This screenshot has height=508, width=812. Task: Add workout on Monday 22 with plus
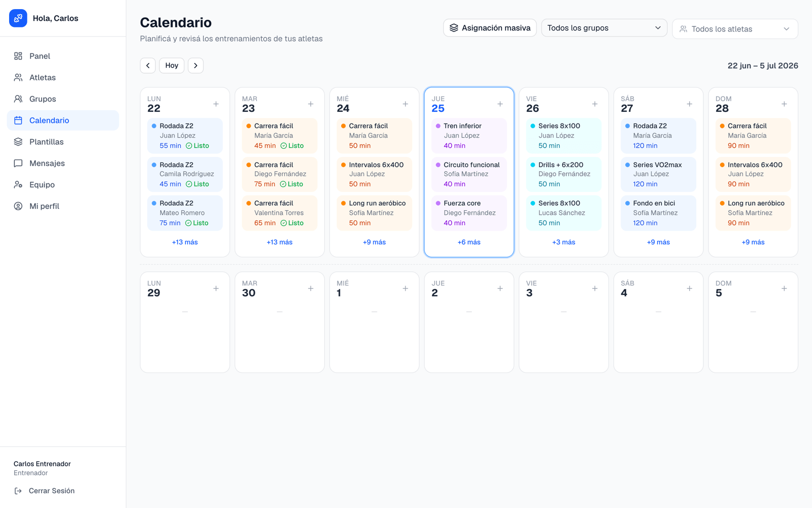(216, 104)
